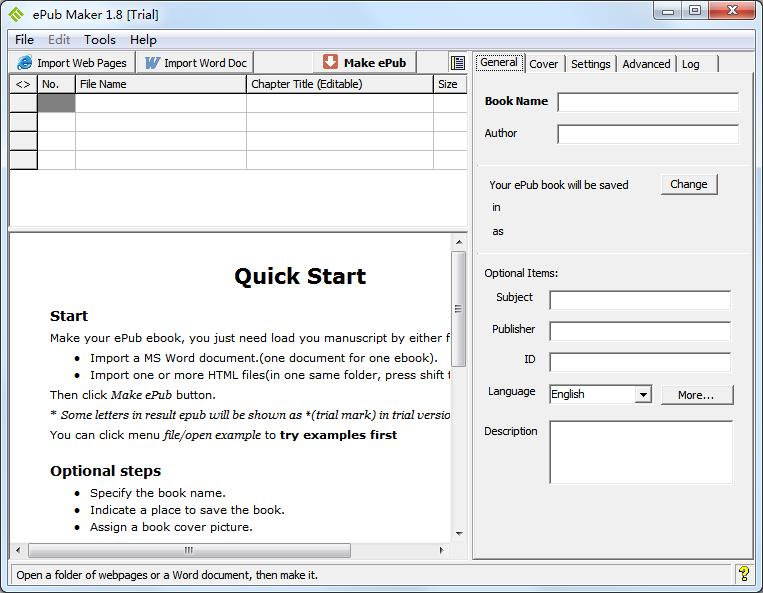763x593 pixels.
Task: Open the Language dropdown arrow
Action: 643,395
